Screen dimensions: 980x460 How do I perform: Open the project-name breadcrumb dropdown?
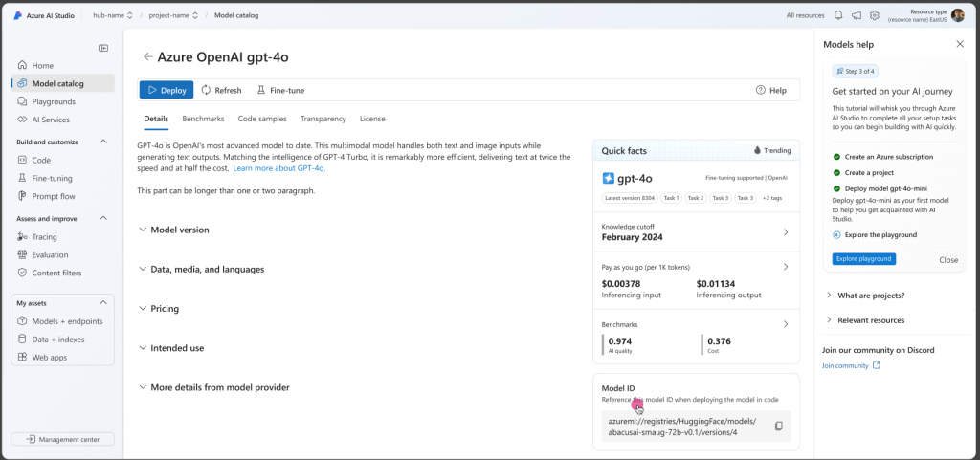[173, 15]
